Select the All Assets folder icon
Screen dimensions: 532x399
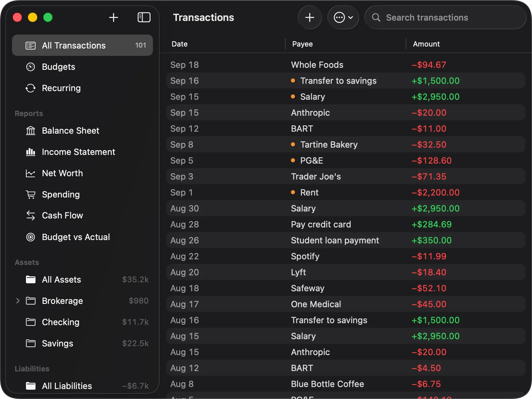click(31, 280)
